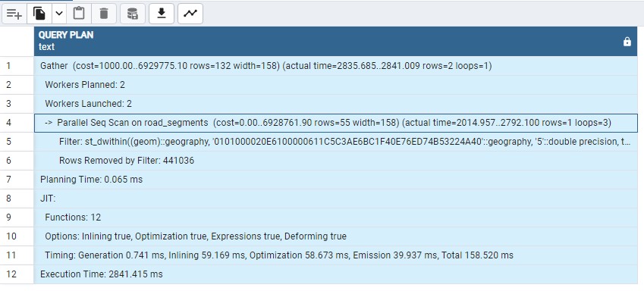The height and width of the screenshot is (291, 644).
Task: Select the QUERY PLAN column header
Action: coord(335,41)
